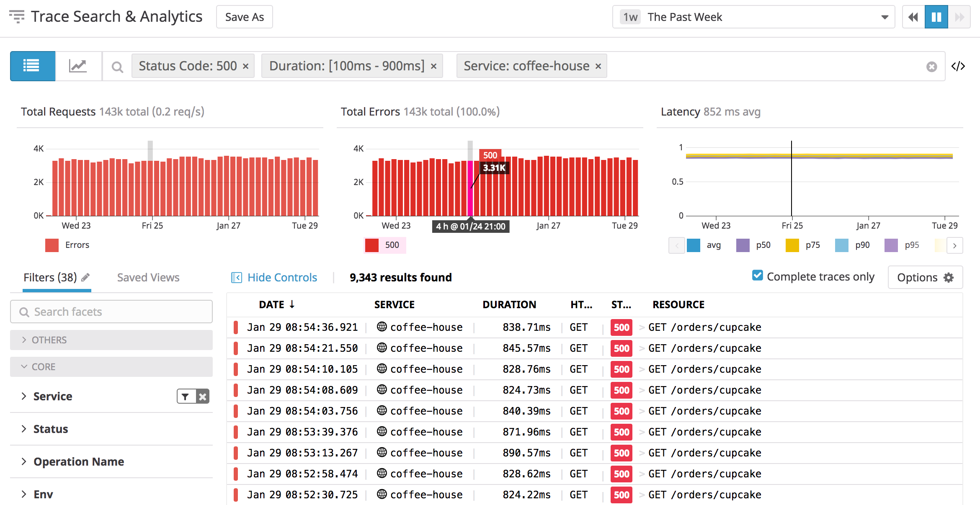Apply the Service facet funnel filter
This screenshot has height=505, width=980.
(185, 396)
